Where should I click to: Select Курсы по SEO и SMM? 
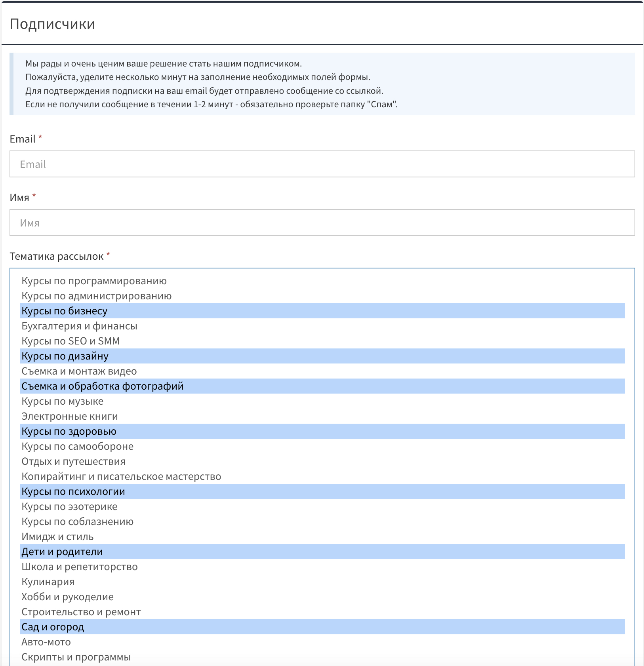tap(70, 341)
